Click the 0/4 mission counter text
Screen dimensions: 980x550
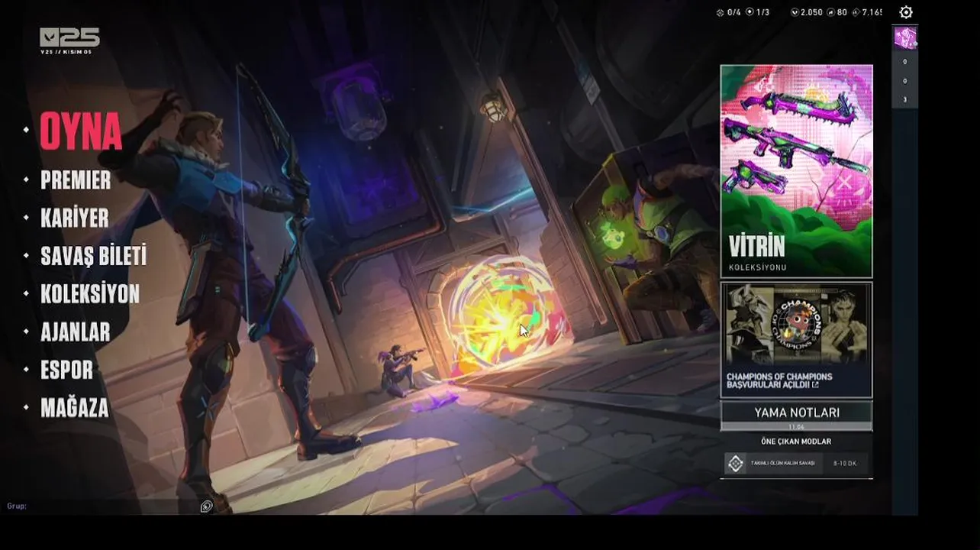734,12
